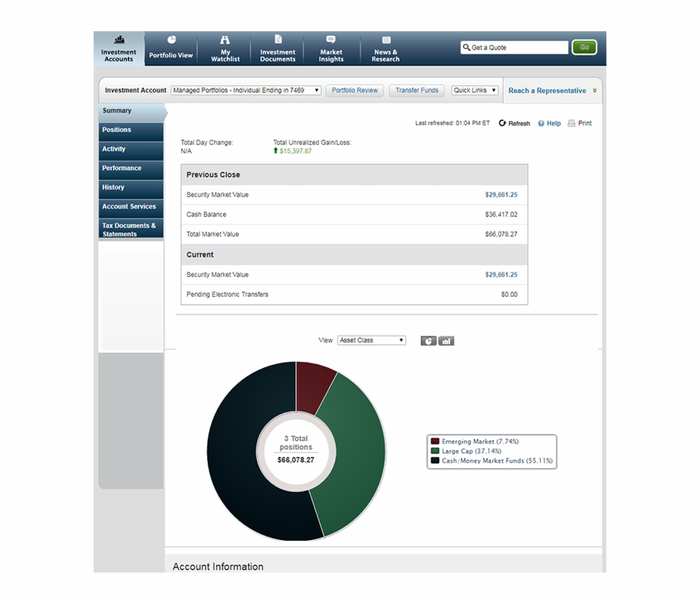Click the Account Information heading

[218, 566]
